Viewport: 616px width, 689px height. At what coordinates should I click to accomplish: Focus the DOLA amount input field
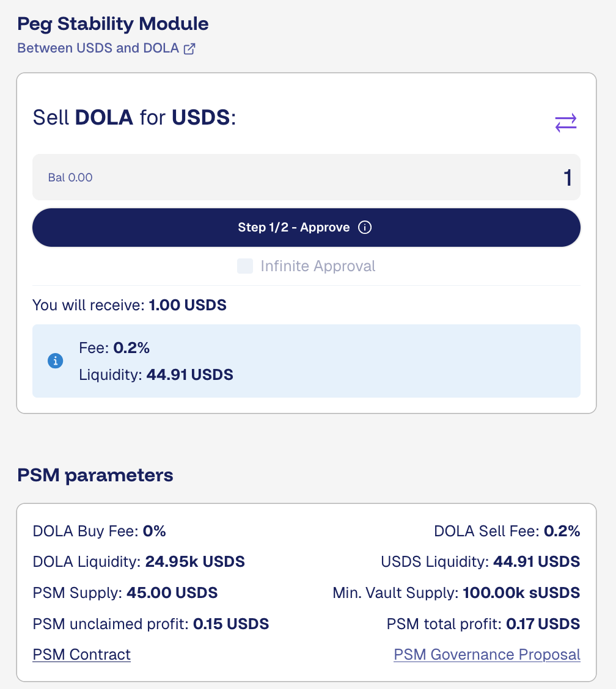pos(367,178)
